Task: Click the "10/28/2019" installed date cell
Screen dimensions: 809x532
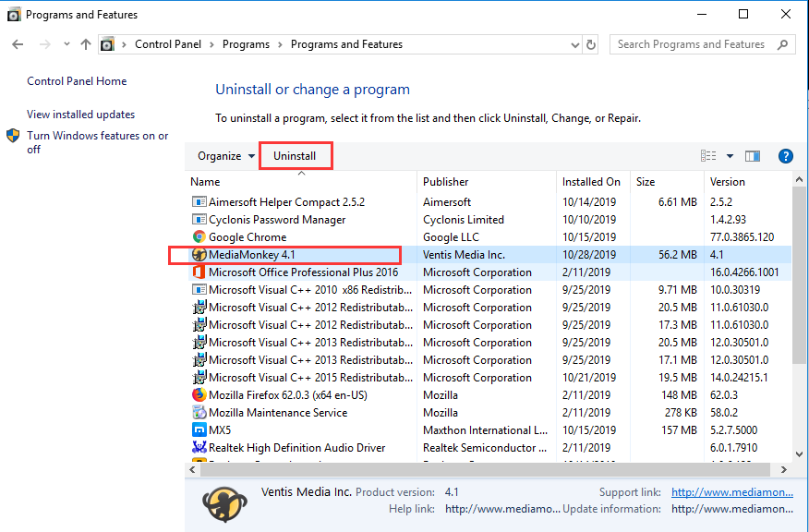Action: pos(589,254)
